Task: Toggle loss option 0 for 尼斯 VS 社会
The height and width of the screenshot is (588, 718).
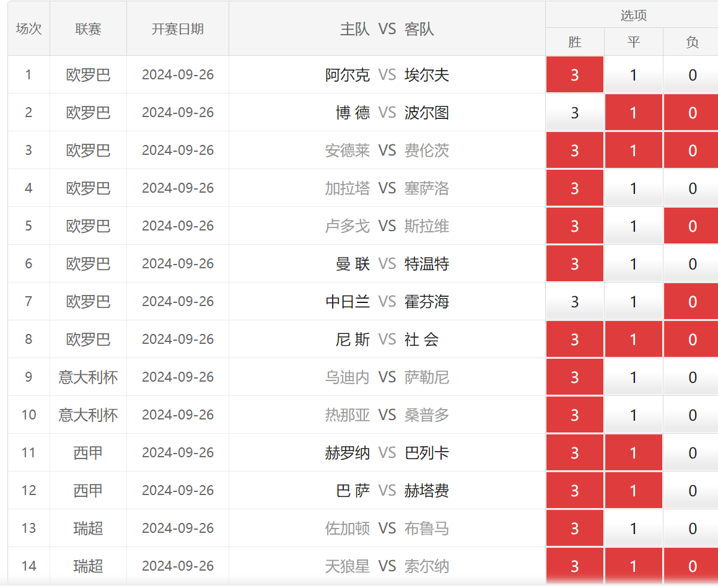Action: click(691, 340)
